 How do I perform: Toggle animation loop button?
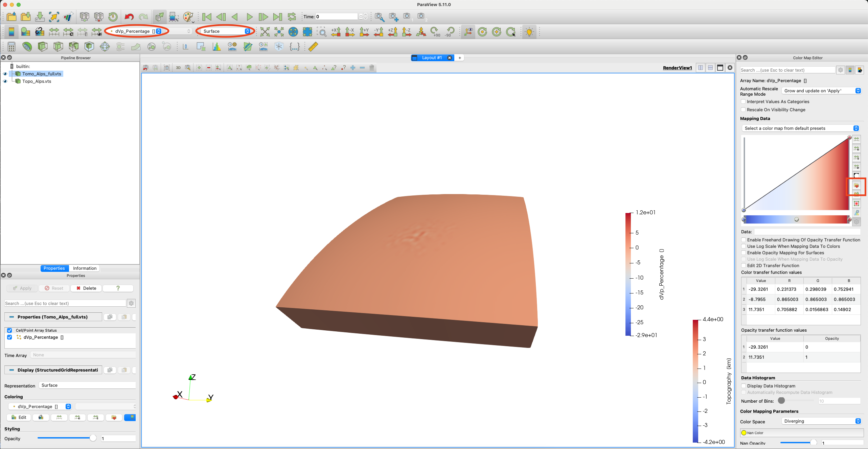pos(292,17)
